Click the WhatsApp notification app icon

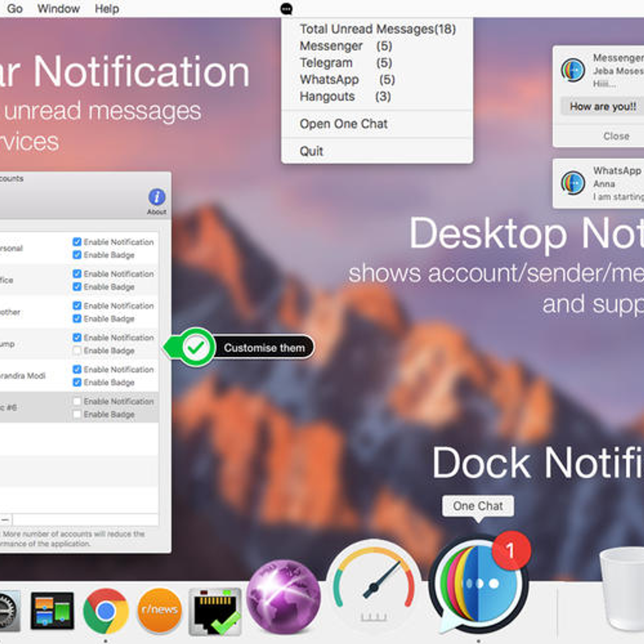(573, 183)
